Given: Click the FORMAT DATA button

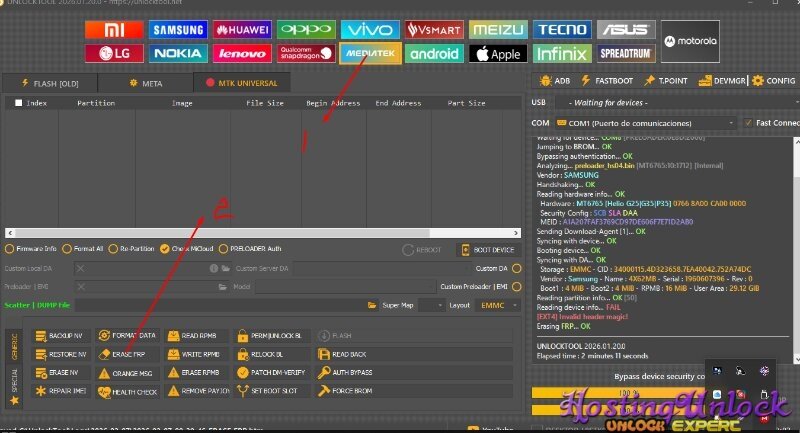Looking at the screenshot, I should coord(127,336).
